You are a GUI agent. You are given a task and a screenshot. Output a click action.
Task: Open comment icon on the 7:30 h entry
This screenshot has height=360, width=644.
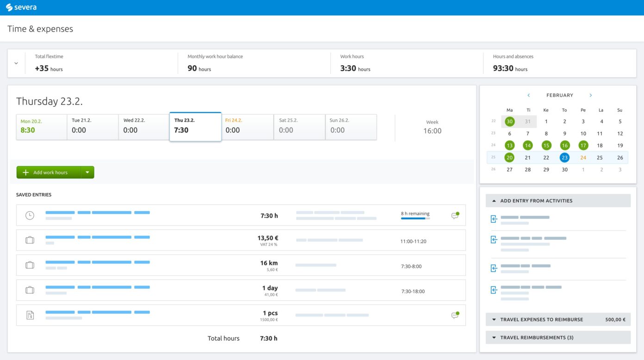455,215
